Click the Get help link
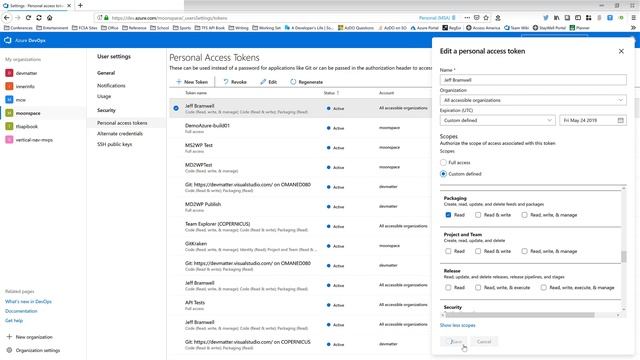The height and width of the screenshot is (360, 640). [14, 320]
